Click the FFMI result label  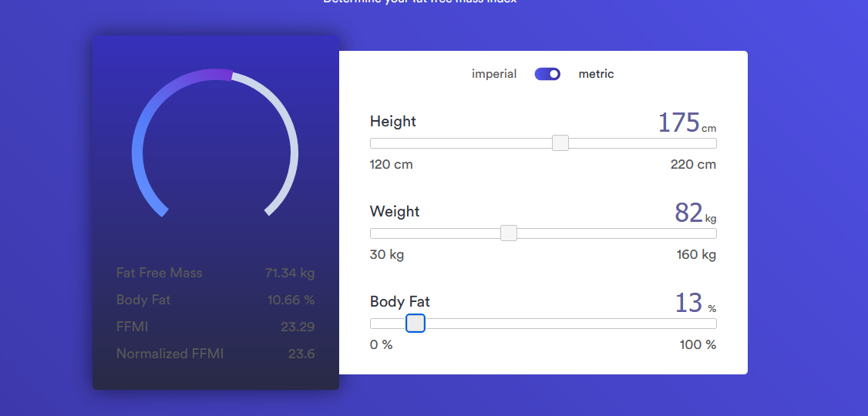coord(133,327)
